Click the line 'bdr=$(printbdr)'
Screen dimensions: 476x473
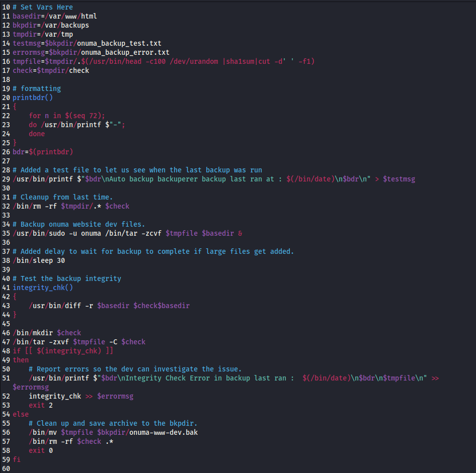43,152
